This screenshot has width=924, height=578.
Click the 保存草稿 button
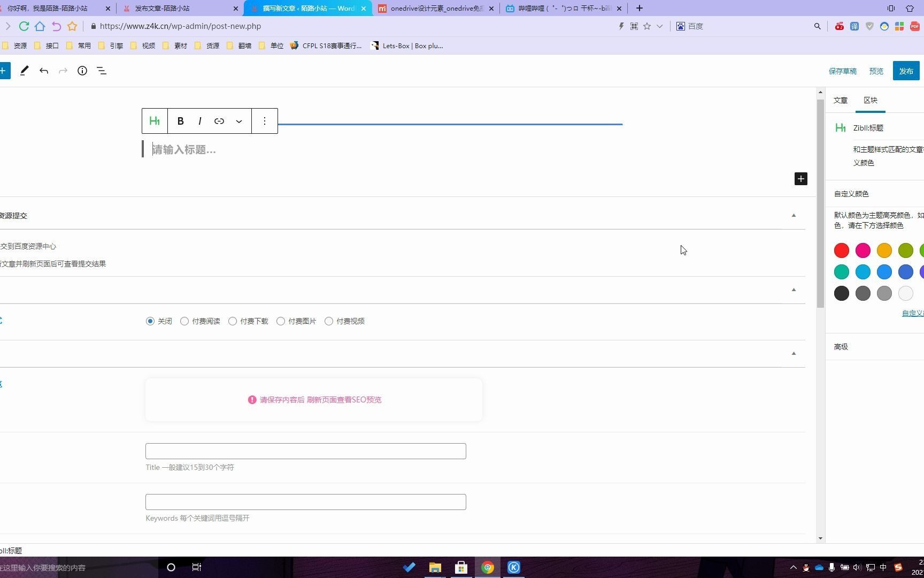(x=843, y=71)
